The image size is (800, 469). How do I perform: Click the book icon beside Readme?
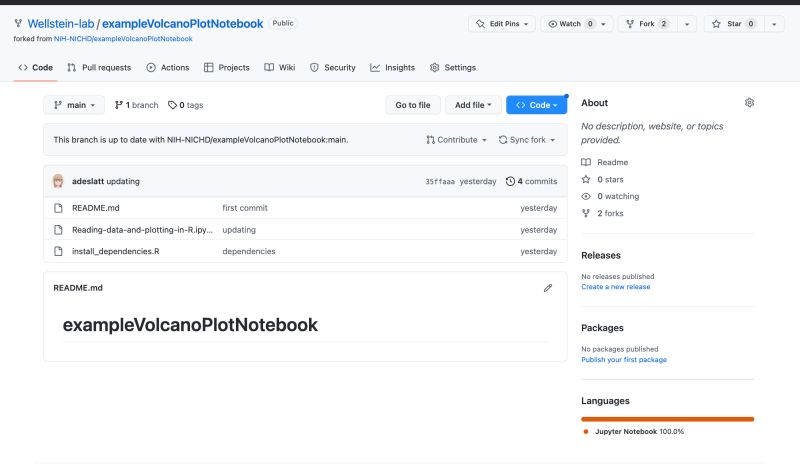586,162
